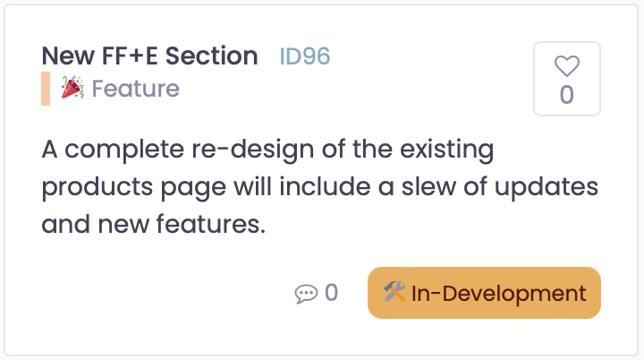Click the vote count number under heart

click(567, 95)
